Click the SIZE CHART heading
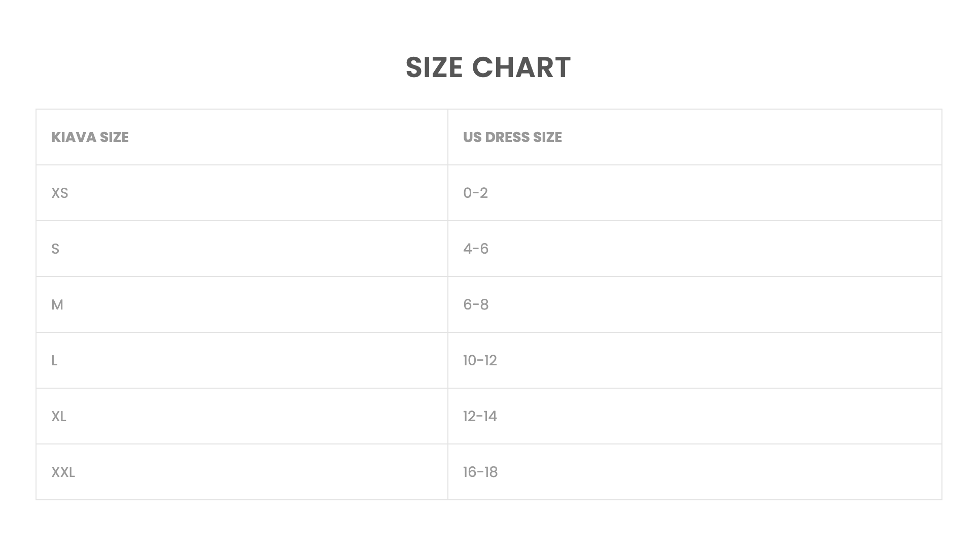Viewport: 980px width, 549px height. coord(488,67)
